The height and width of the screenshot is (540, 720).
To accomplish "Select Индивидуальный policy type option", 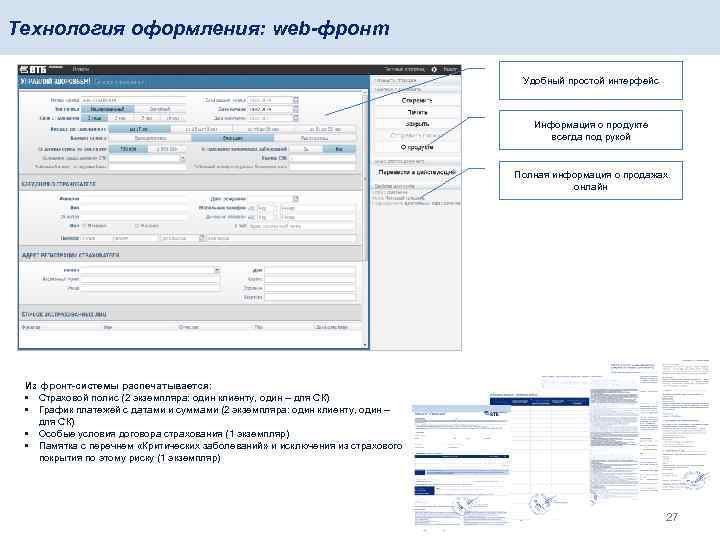I will (107, 109).
